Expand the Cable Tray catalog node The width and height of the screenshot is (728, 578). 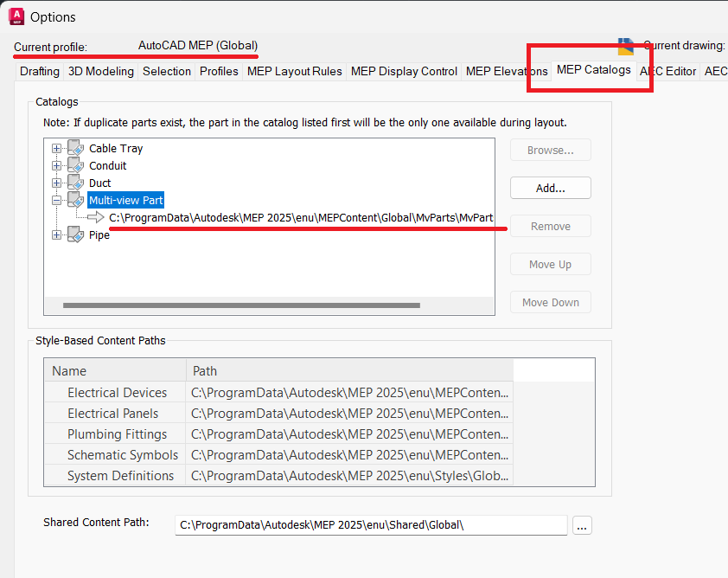point(56,148)
